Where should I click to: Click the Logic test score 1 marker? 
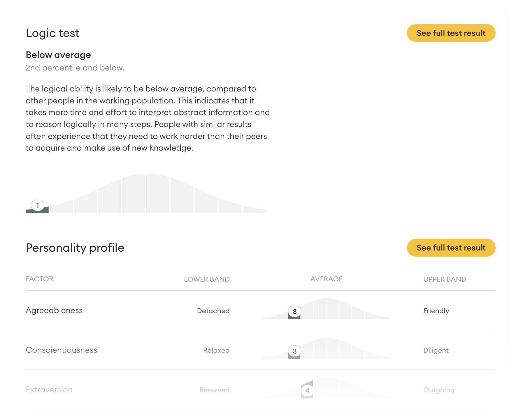38,205
